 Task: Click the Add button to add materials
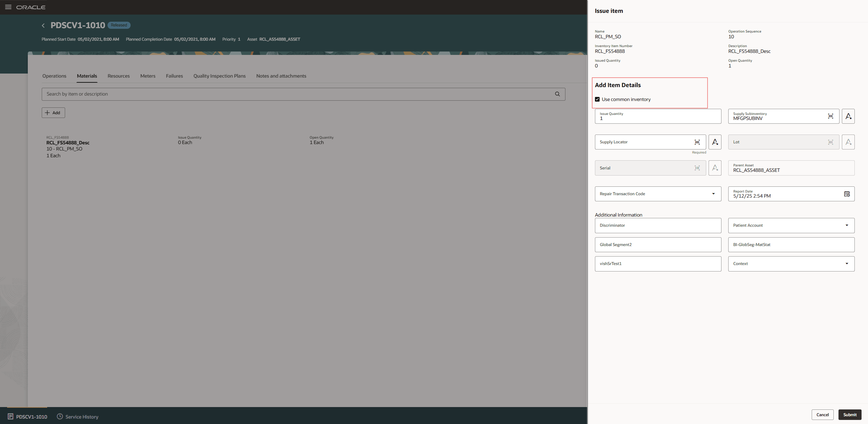pyautogui.click(x=53, y=113)
